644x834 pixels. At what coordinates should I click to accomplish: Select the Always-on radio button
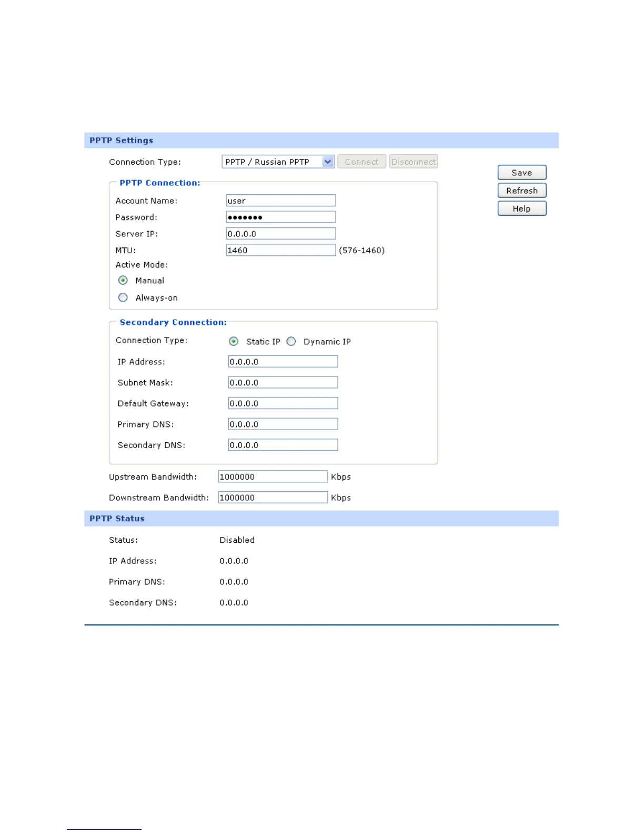pyautogui.click(x=123, y=297)
